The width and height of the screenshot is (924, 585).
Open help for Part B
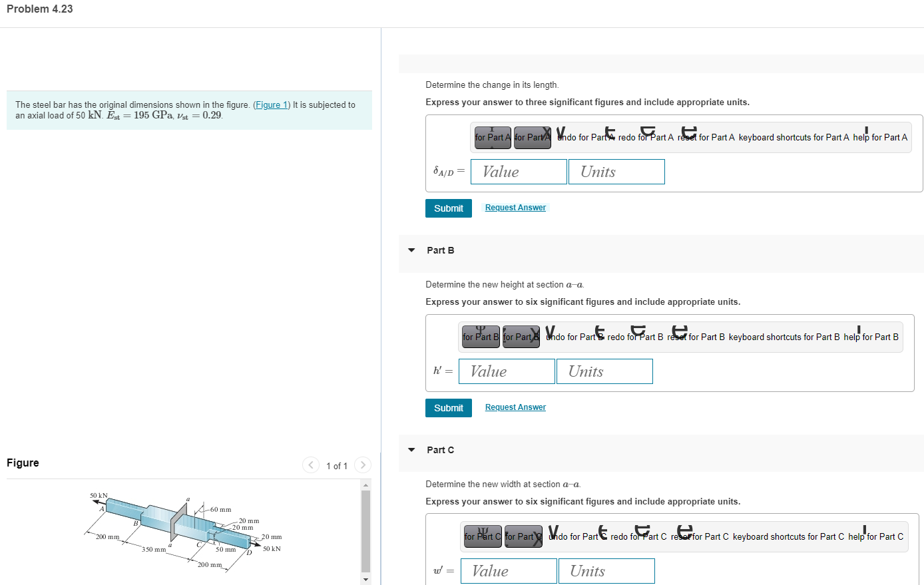[x=871, y=337]
